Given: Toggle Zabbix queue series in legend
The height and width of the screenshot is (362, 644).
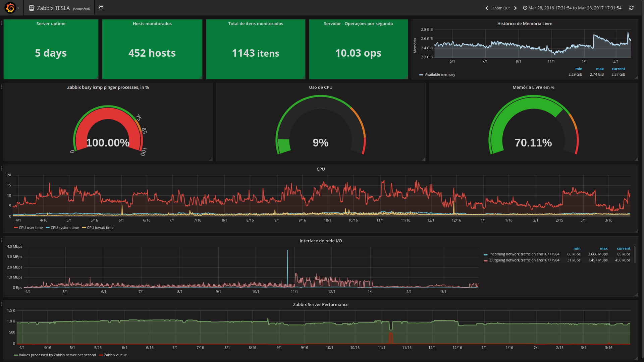Looking at the screenshot, I should coord(115,355).
